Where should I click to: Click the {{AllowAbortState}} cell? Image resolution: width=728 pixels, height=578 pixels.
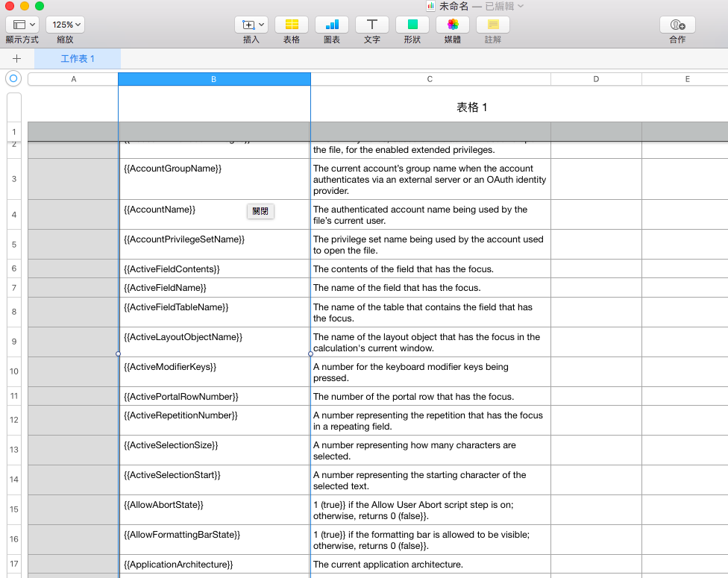pyautogui.click(x=215, y=509)
